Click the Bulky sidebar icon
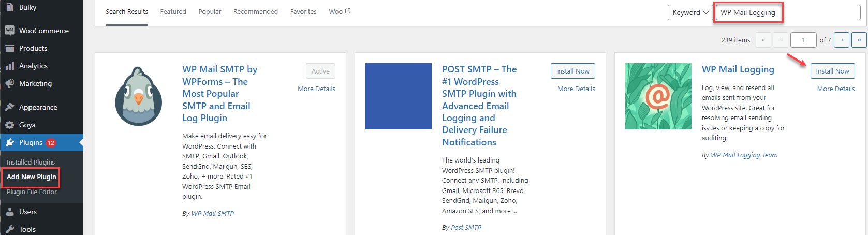This screenshot has width=868, height=235. point(10,7)
